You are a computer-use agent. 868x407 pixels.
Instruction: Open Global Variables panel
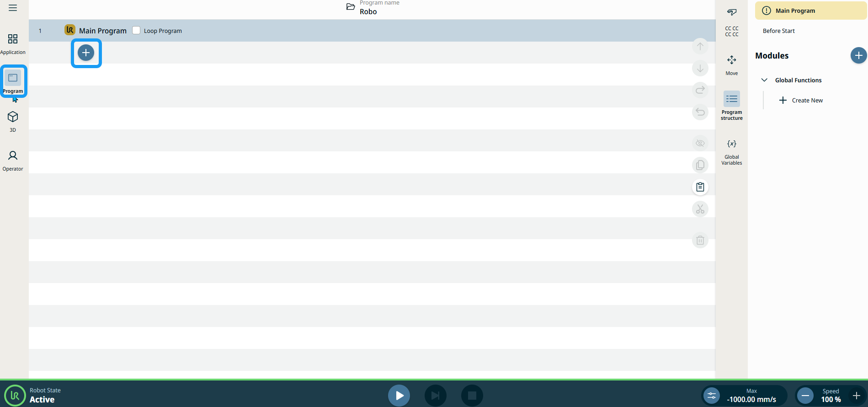pyautogui.click(x=731, y=151)
